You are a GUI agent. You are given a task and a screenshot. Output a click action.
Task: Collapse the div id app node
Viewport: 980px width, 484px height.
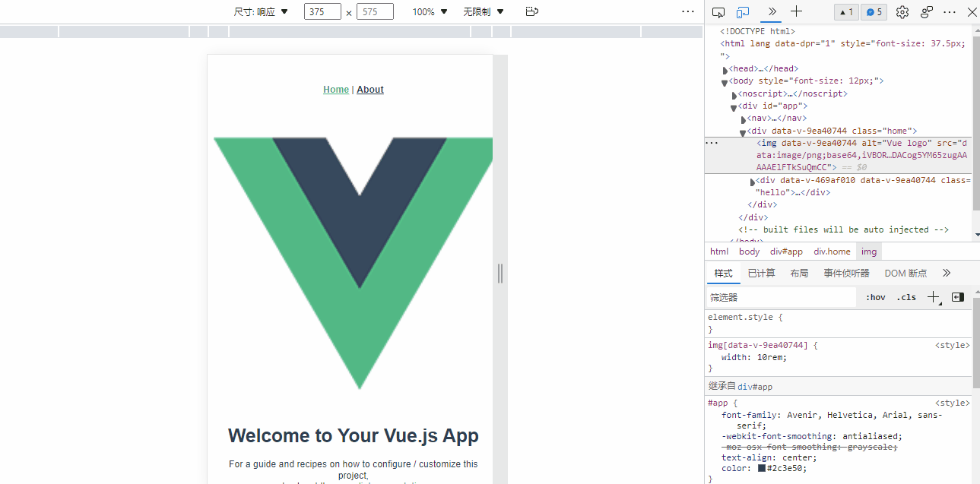(734, 107)
